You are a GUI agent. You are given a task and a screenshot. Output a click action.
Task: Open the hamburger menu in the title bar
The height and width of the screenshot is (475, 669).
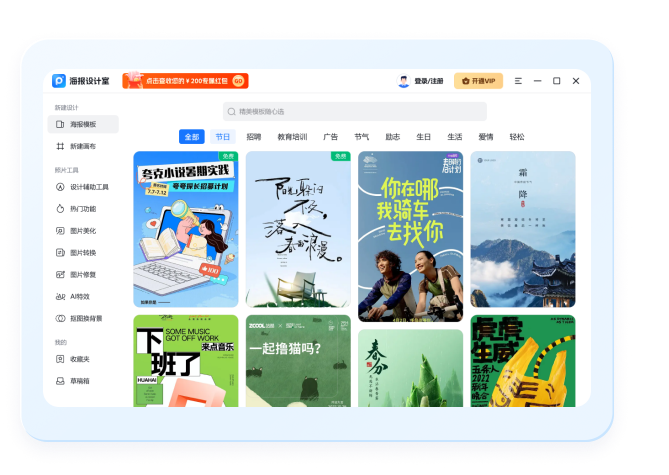pos(518,81)
